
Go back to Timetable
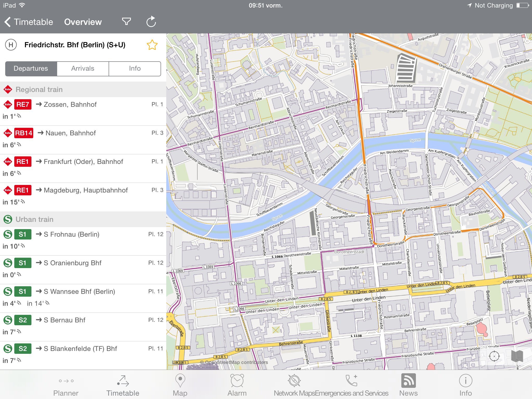point(29,22)
